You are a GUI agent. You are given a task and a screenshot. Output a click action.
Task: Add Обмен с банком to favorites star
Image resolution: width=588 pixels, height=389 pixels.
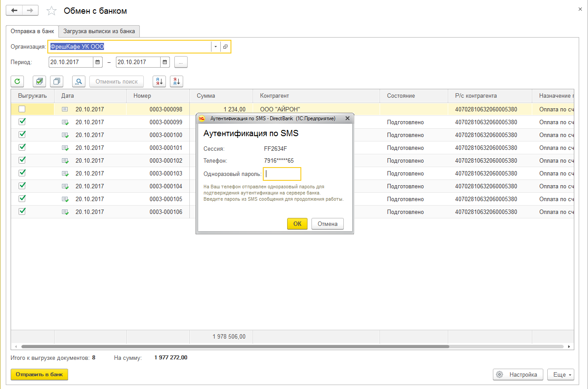[x=52, y=11]
